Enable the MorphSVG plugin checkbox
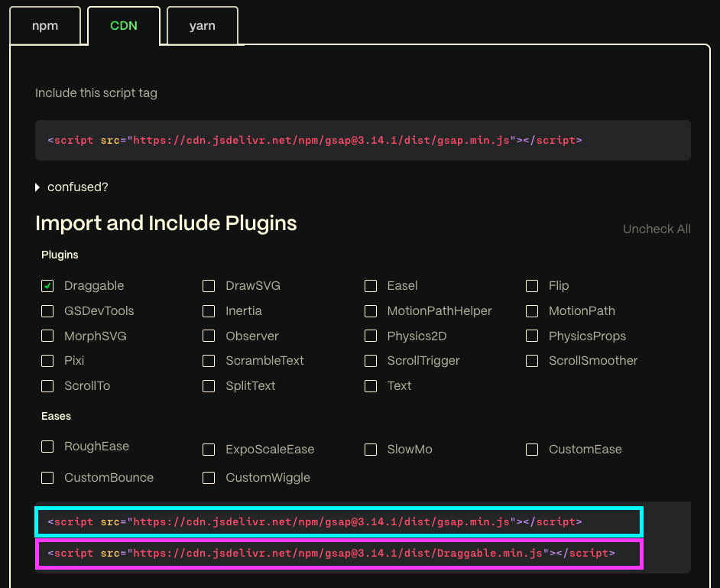720x588 pixels. [x=47, y=336]
